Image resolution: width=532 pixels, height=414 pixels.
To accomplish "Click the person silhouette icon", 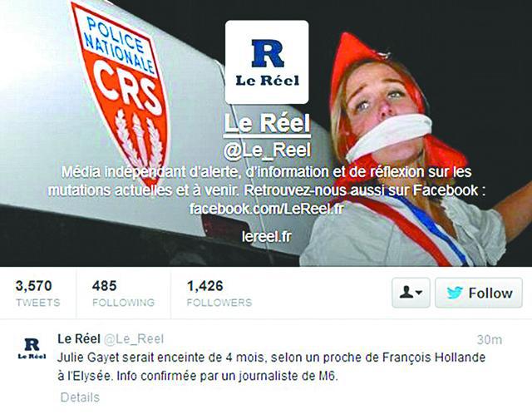I will pyautogui.click(x=406, y=293).
